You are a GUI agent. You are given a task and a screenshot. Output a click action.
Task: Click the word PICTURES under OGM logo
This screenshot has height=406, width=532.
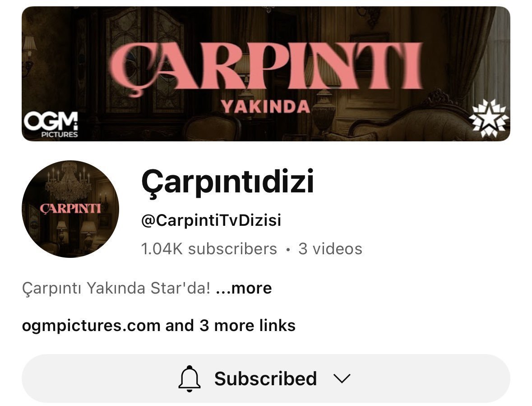tap(60, 135)
